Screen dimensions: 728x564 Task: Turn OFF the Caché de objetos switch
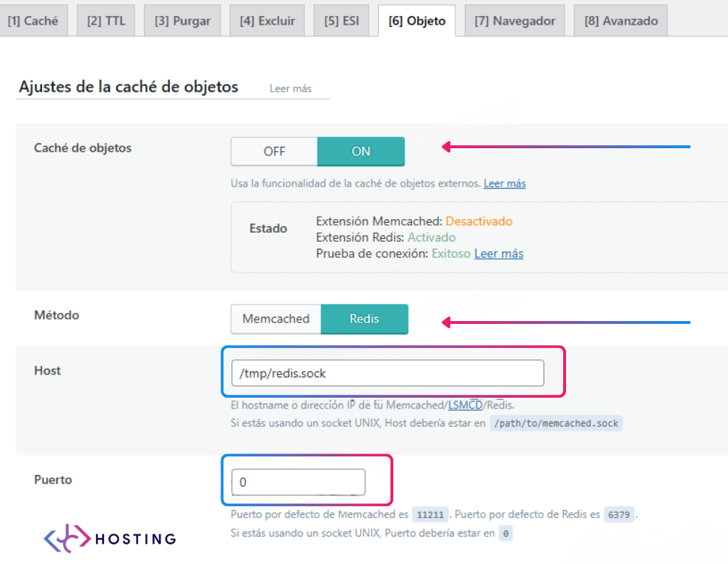(x=273, y=151)
